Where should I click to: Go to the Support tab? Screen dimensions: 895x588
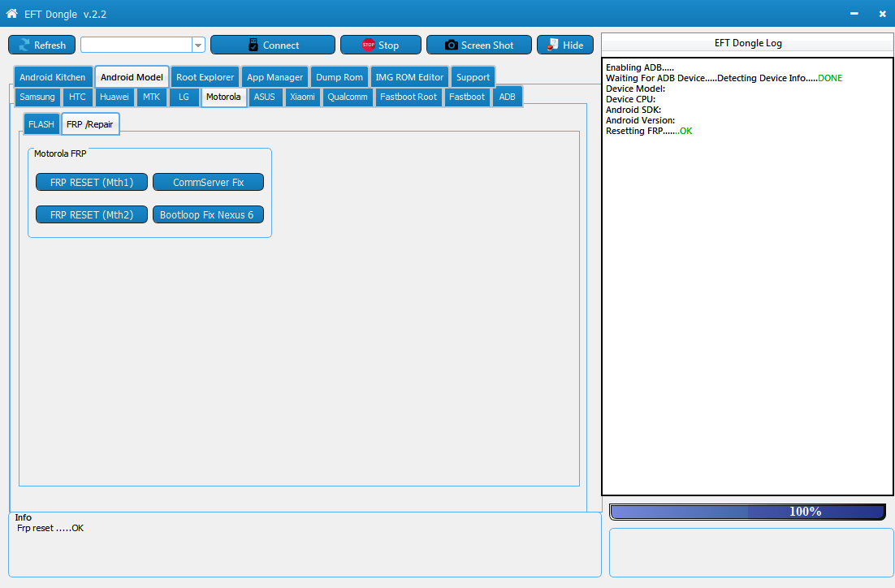pos(473,77)
